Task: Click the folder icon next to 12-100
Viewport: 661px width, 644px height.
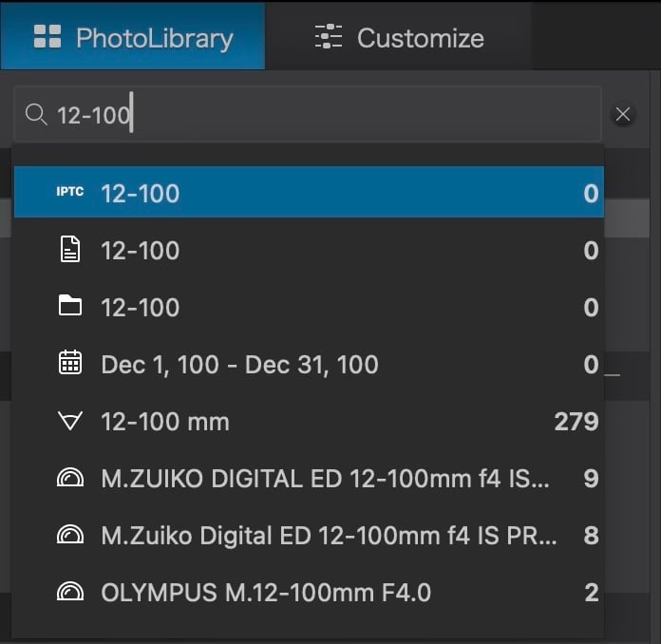Action: click(69, 307)
